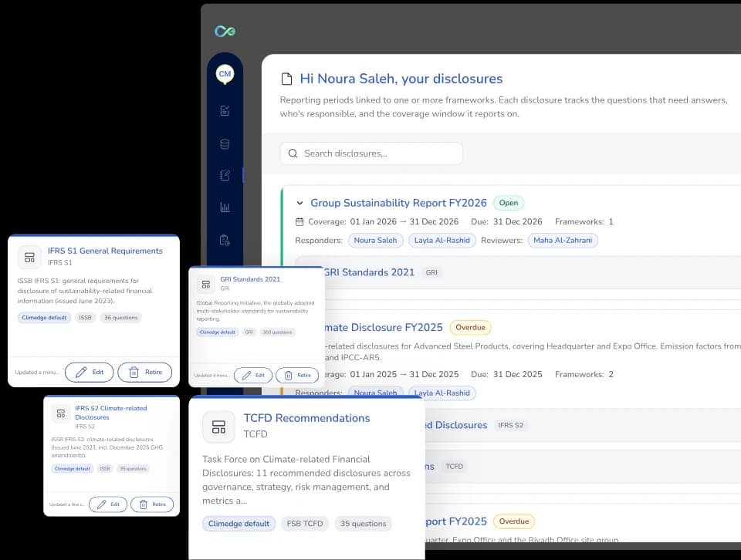Retire the IFRS S1 General Requirements card
741x560 pixels.
[144, 372]
